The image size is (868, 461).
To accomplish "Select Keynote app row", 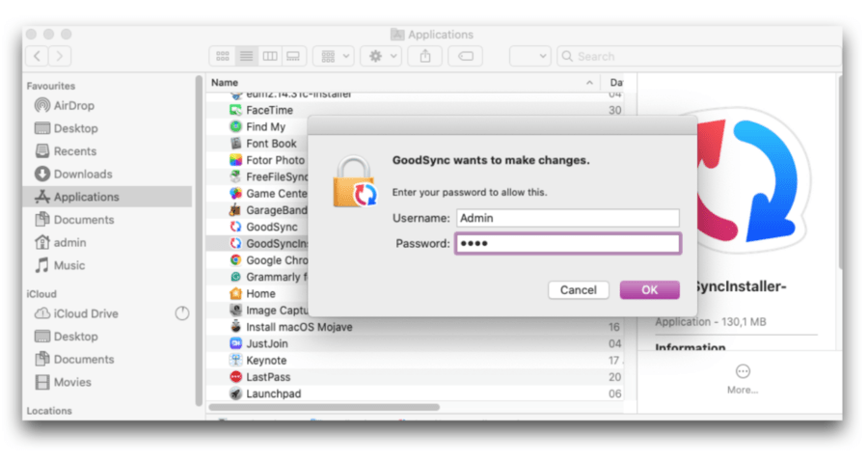I will [414, 361].
